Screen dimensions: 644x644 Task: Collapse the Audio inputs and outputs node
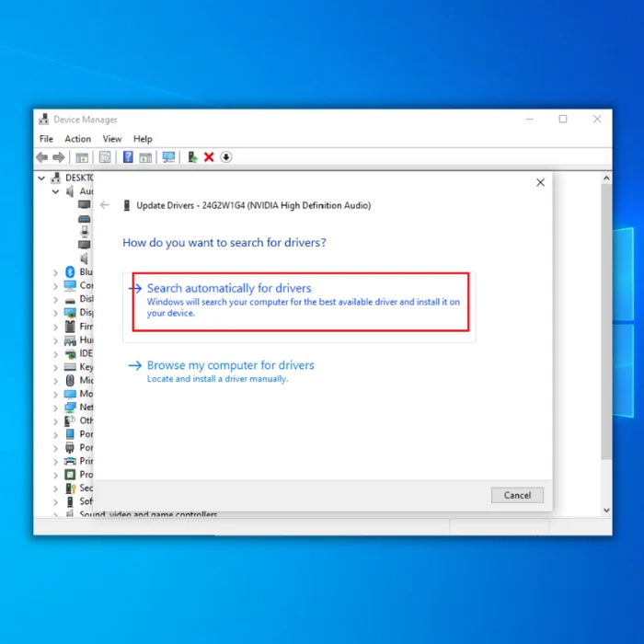click(x=56, y=191)
